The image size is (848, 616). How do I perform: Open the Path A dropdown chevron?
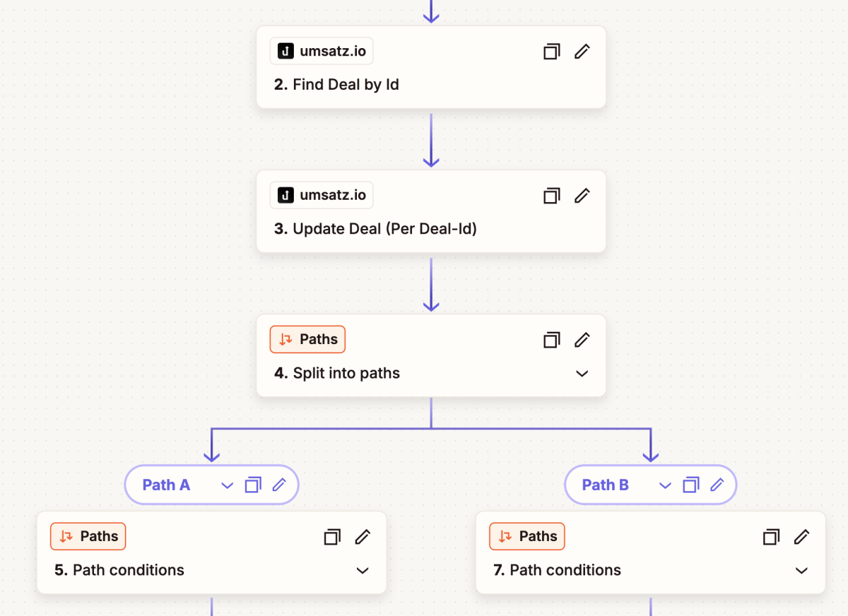pyautogui.click(x=227, y=485)
